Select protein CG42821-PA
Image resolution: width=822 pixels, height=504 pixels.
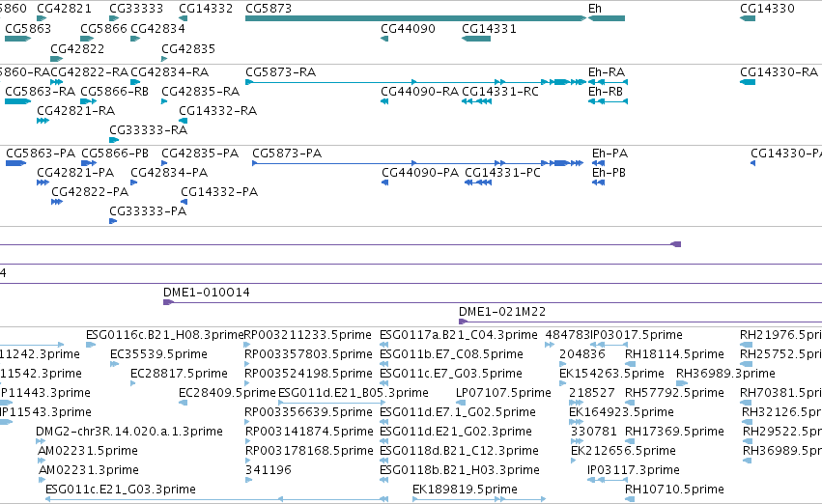click(x=43, y=182)
